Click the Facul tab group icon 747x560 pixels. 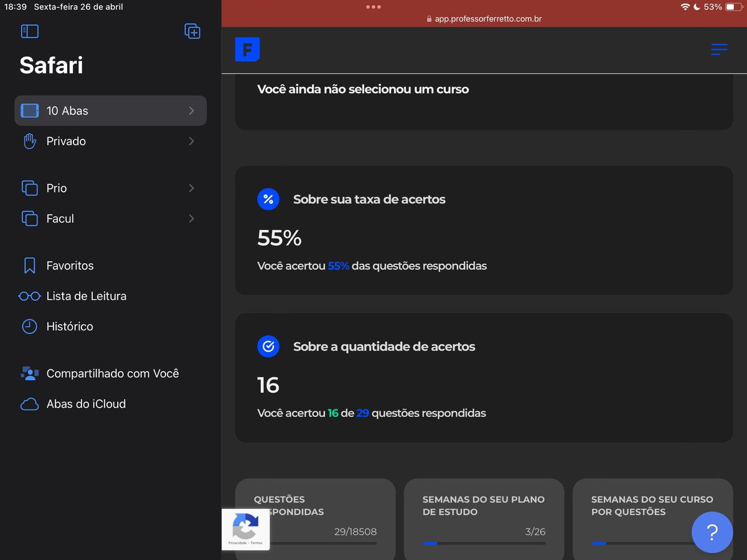pos(29,218)
